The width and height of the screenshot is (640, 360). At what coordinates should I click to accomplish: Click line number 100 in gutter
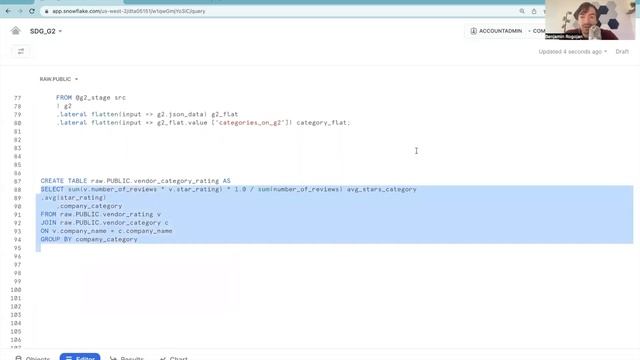pos(16,290)
